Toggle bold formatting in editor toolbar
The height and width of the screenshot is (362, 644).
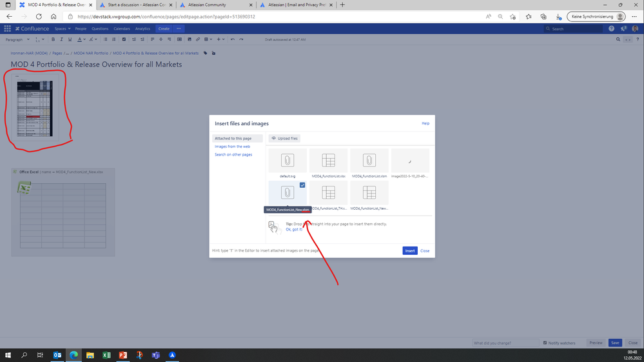(53, 39)
